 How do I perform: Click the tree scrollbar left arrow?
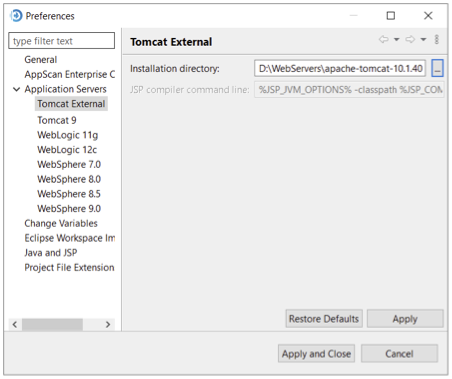[x=15, y=324]
